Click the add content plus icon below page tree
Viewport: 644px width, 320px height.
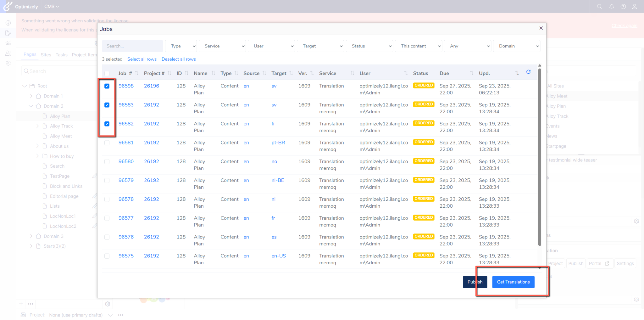click(x=21, y=304)
